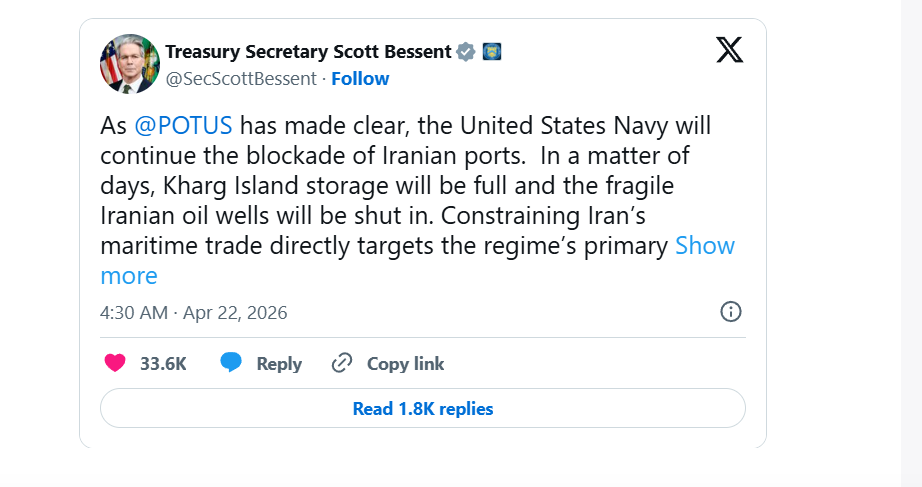Open the @POTUS mention link

point(183,126)
